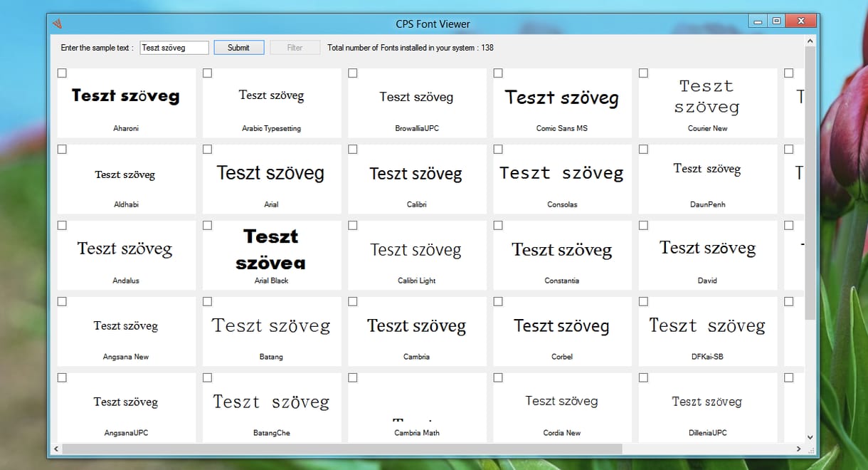Click the Calibri font preview tile

click(x=417, y=179)
